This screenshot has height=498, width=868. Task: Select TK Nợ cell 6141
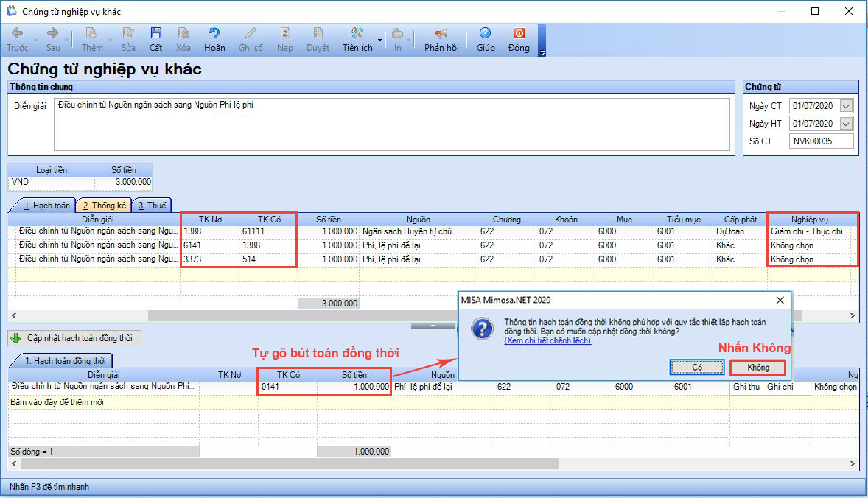tap(210, 245)
